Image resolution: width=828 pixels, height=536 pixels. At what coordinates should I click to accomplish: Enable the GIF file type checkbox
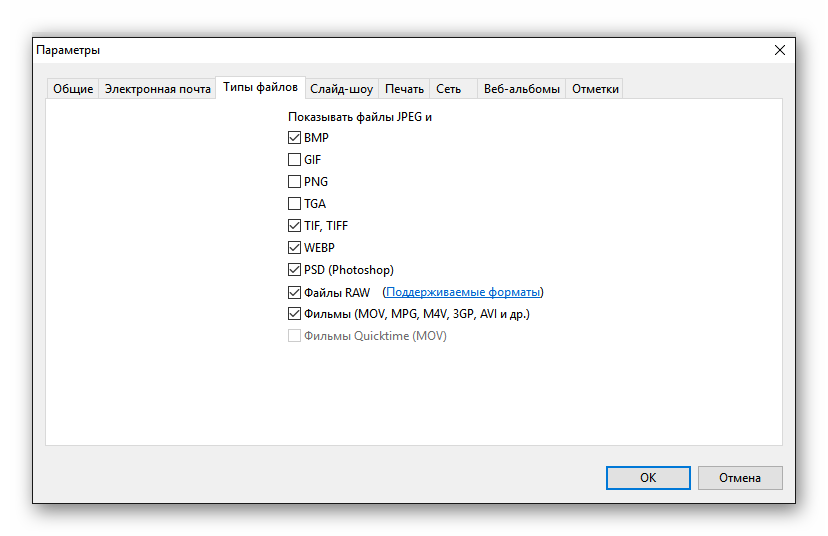click(294, 160)
